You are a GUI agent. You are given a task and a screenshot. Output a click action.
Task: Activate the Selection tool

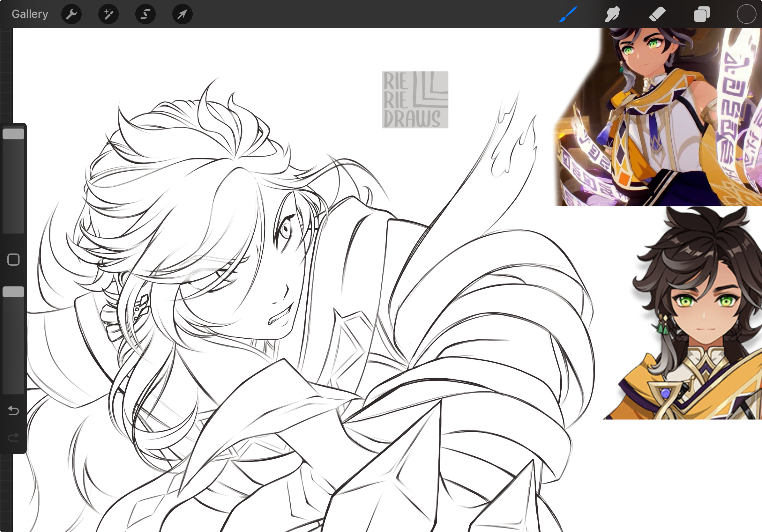pyautogui.click(x=145, y=14)
